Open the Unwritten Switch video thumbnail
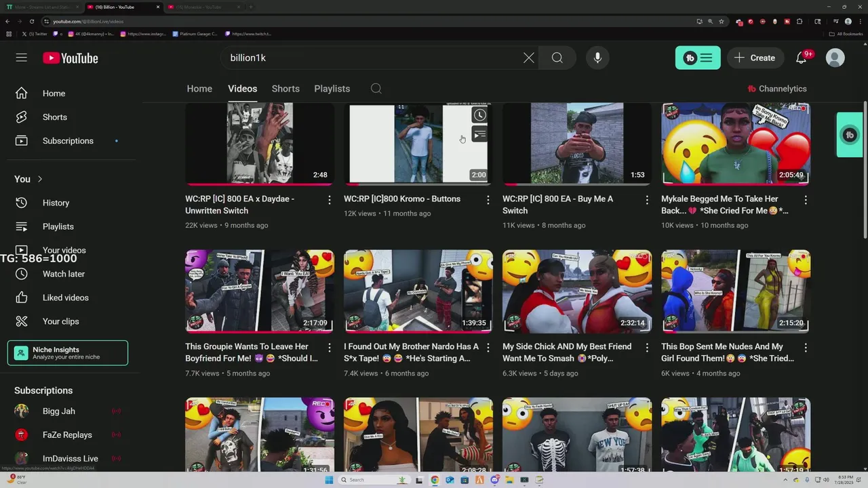Screen dimensions: 868x488 (x=260, y=144)
